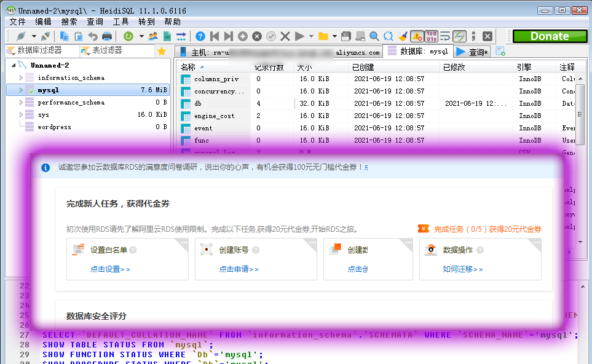This screenshot has width=592, height=364.
Task: Click the printer icon in the toolbar
Action: [x=107, y=36]
